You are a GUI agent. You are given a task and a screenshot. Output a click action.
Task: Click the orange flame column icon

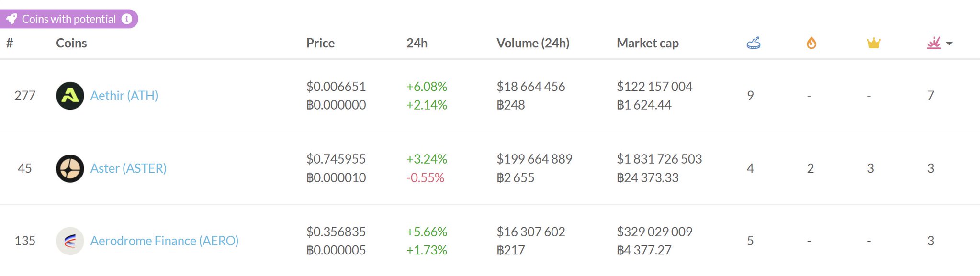(x=811, y=43)
